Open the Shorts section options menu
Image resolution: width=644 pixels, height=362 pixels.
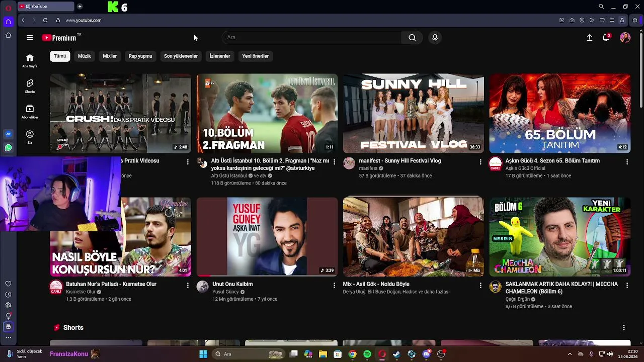click(x=624, y=327)
